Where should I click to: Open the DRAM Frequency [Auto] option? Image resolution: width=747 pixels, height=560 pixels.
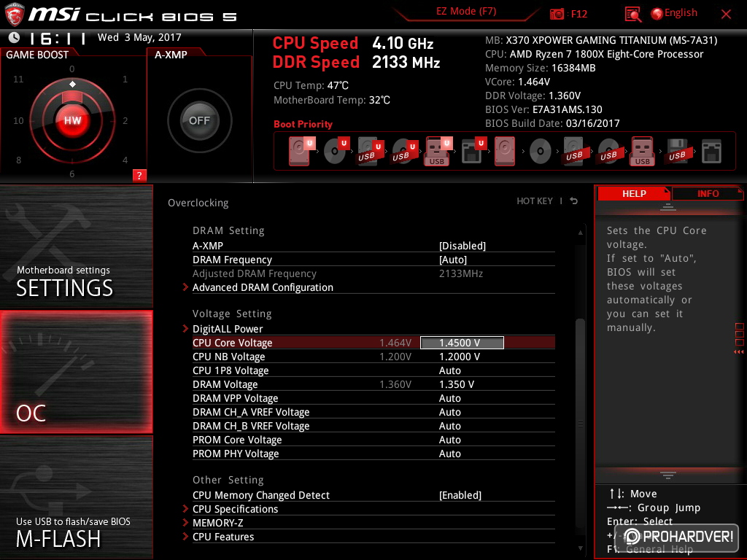click(x=452, y=260)
